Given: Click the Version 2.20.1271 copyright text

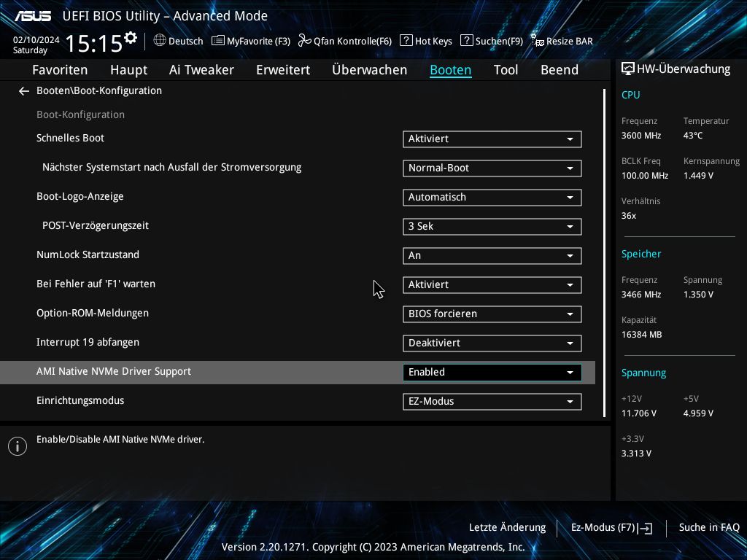Looking at the screenshot, I should click(x=373, y=547).
